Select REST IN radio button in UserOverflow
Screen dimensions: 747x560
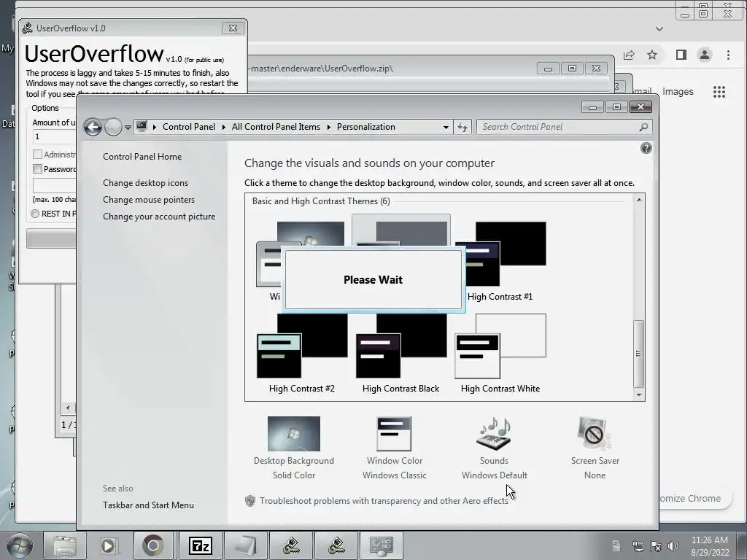pos(35,214)
